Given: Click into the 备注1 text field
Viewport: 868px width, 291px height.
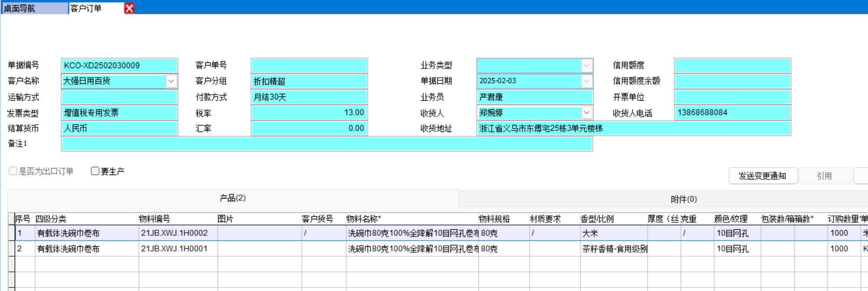Looking at the screenshot, I should point(326,144).
